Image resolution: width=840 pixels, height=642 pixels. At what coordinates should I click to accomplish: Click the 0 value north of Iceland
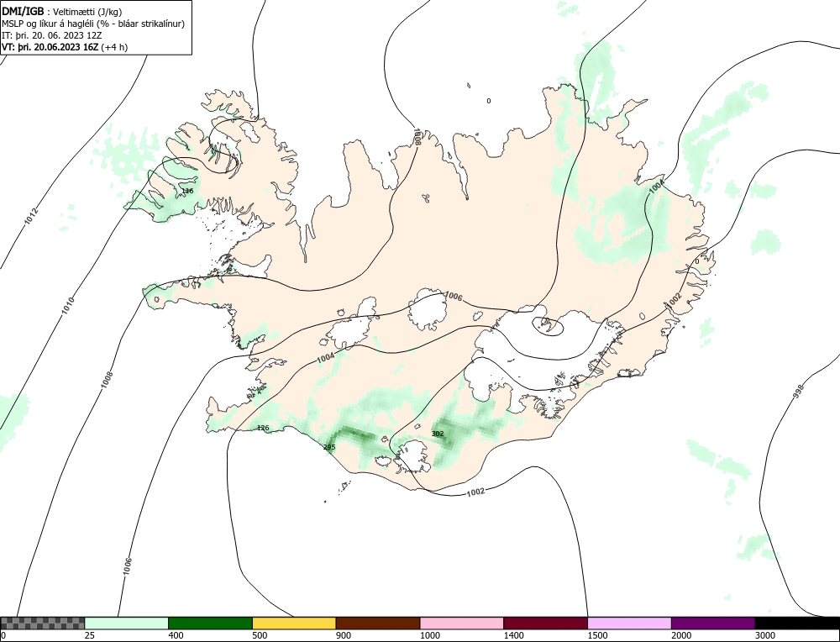coord(489,101)
